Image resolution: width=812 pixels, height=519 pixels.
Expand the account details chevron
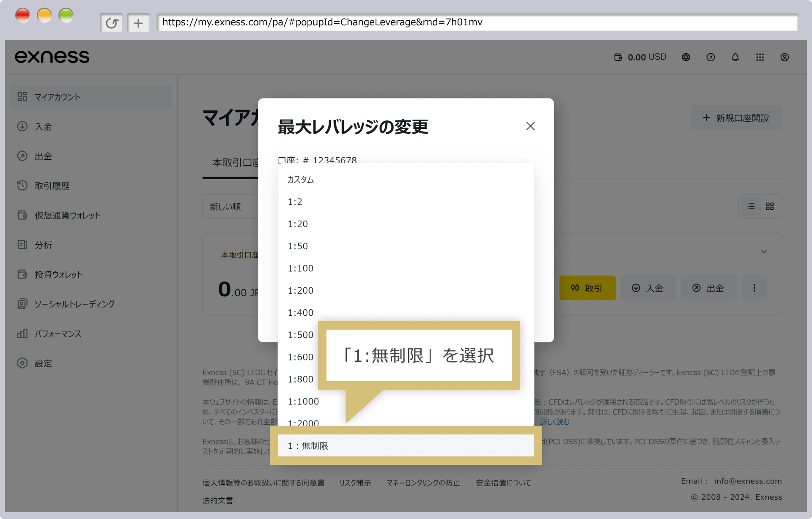pos(764,251)
